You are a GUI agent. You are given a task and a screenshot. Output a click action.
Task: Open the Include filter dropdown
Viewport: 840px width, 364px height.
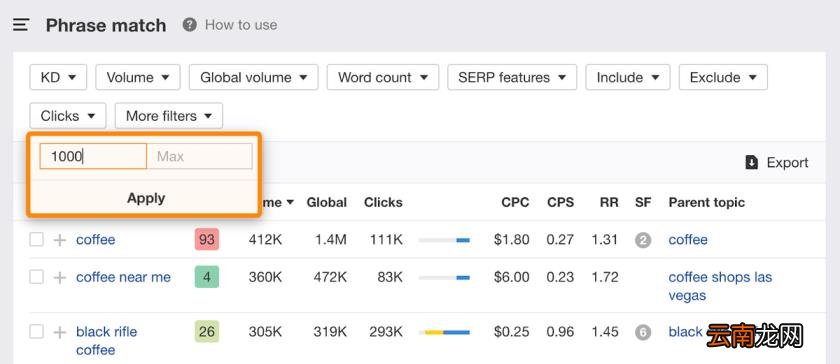click(x=628, y=77)
